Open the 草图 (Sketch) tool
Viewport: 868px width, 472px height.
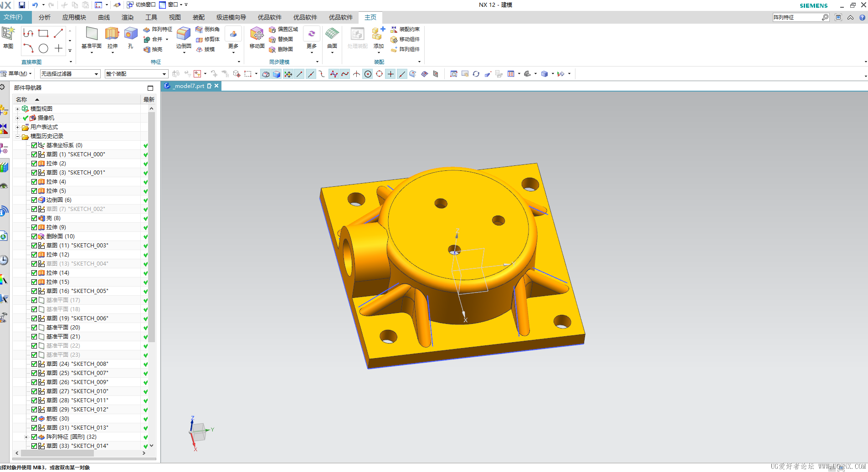(x=8, y=34)
